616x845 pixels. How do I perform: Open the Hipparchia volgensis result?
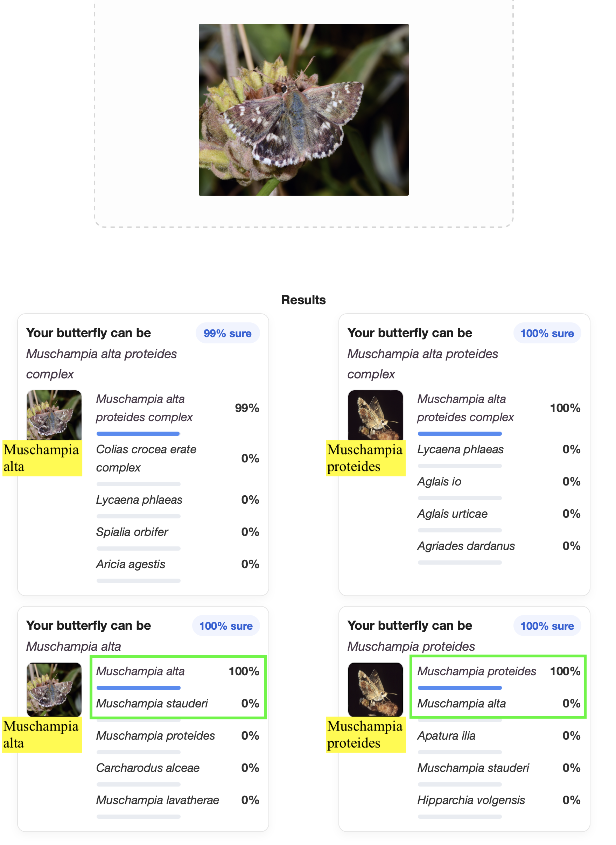pyautogui.click(x=471, y=800)
